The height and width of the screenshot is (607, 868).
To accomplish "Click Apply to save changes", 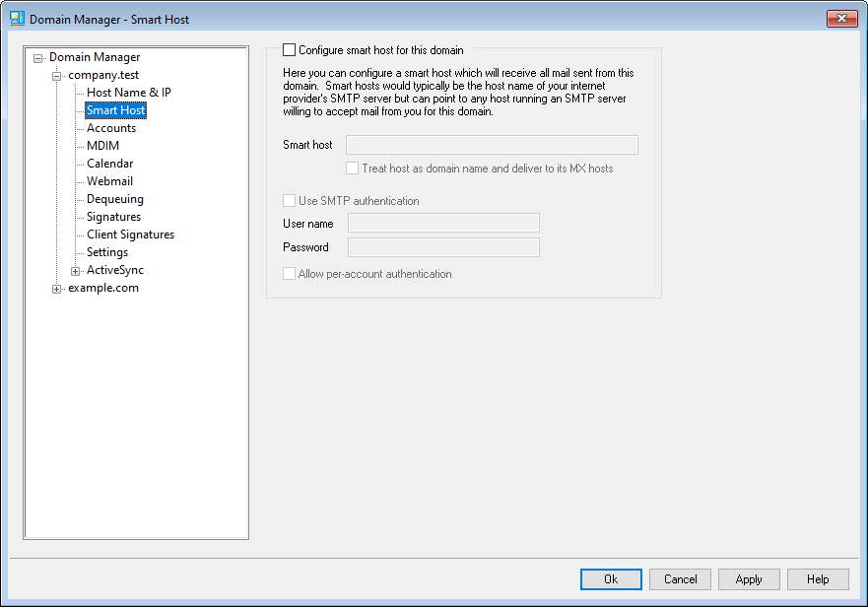I will click(x=749, y=579).
